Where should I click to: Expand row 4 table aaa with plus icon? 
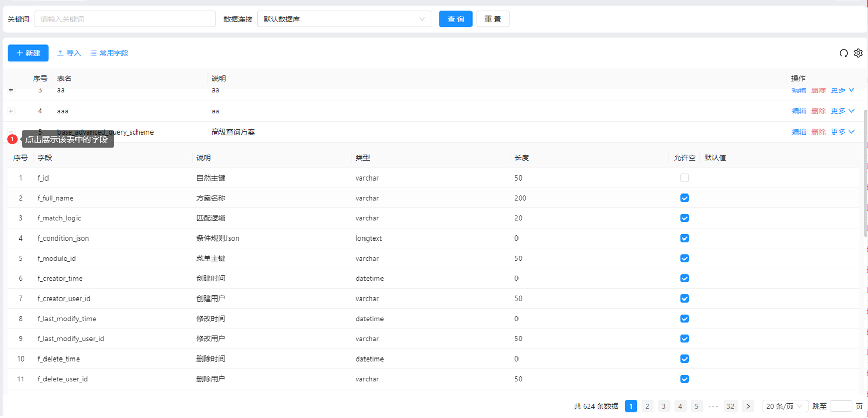(11, 111)
